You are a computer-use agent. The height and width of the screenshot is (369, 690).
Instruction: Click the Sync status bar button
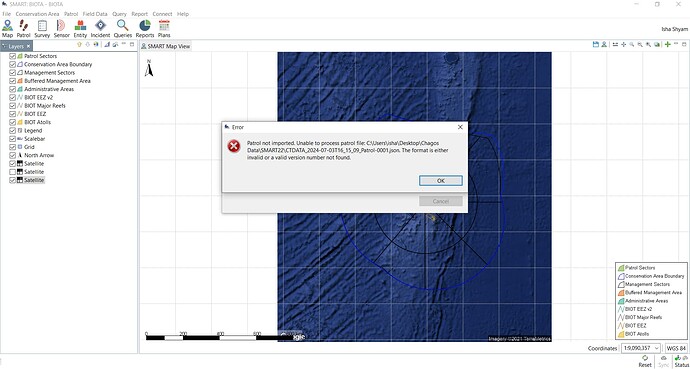(x=663, y=362)
